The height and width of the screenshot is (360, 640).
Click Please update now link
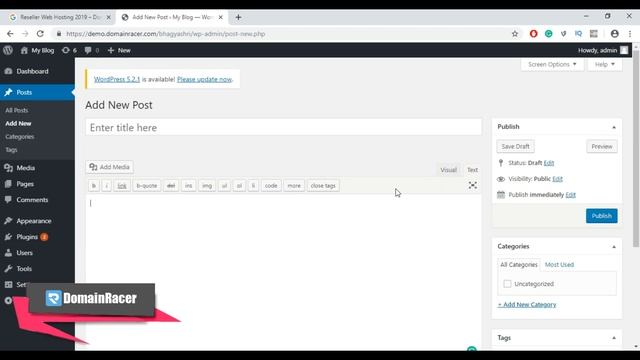coord(204,79)
